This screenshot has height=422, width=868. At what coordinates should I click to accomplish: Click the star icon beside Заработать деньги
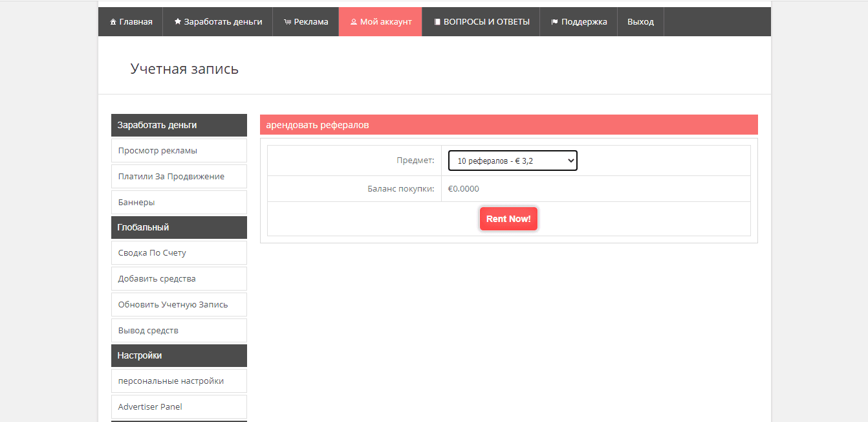click(178, 22)
